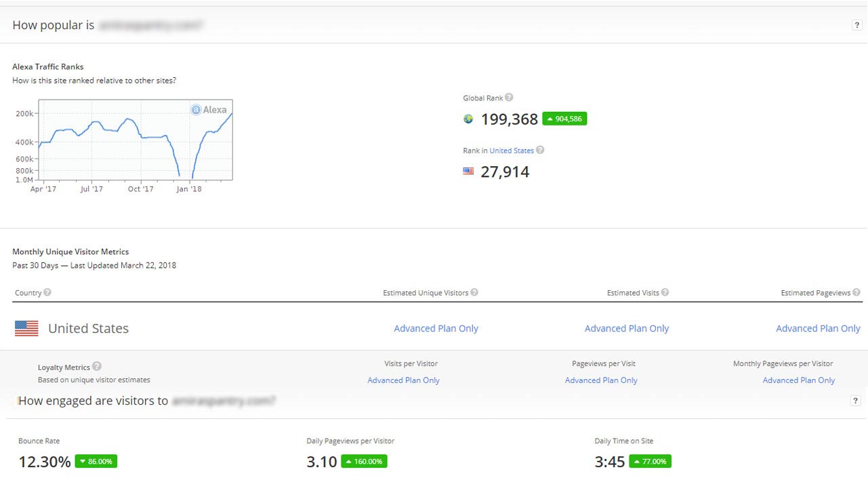Click the help icon next to Rank in United States
868x501 pixels.
pyautogui.click(x=540, y=150)
